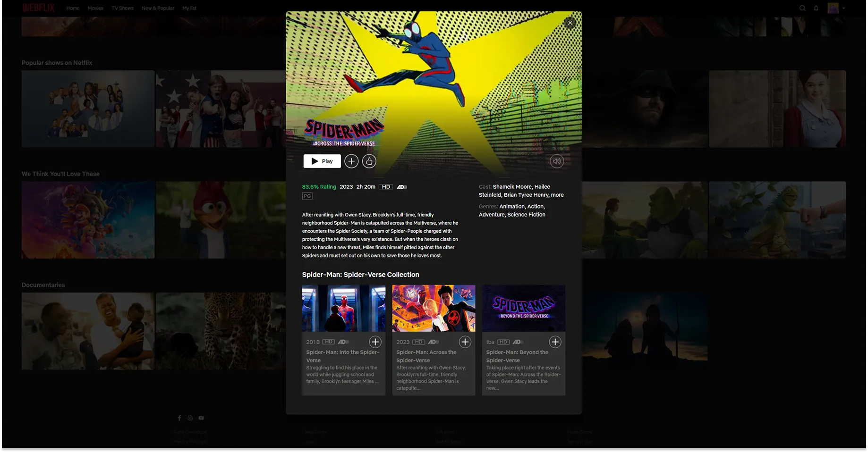868x452 pixels.
Task: Open Webflix Facebook page via footer icon
Action: click(x=179, y=418)
